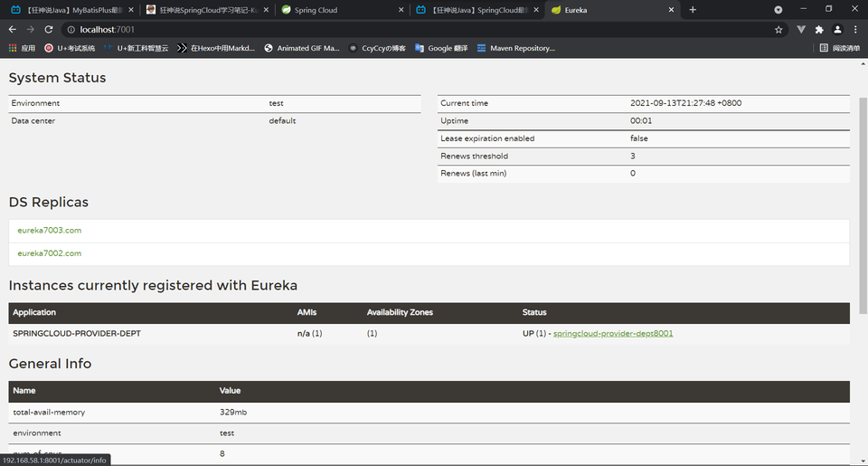This screenshot has width=868, height=466.
Task: Reload the localhost:7001 page
Action: click(x=49, y=29)
